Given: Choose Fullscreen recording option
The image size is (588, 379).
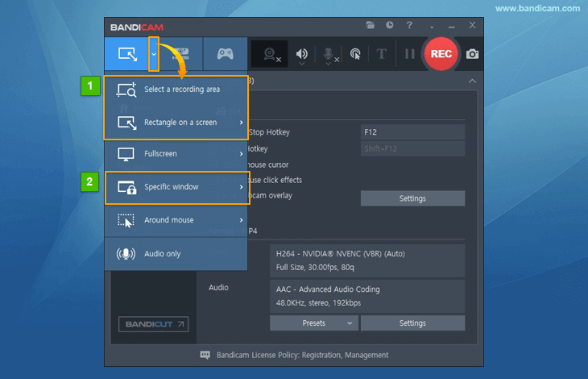Looking at the screenshot, I should [x=176, y=153].
